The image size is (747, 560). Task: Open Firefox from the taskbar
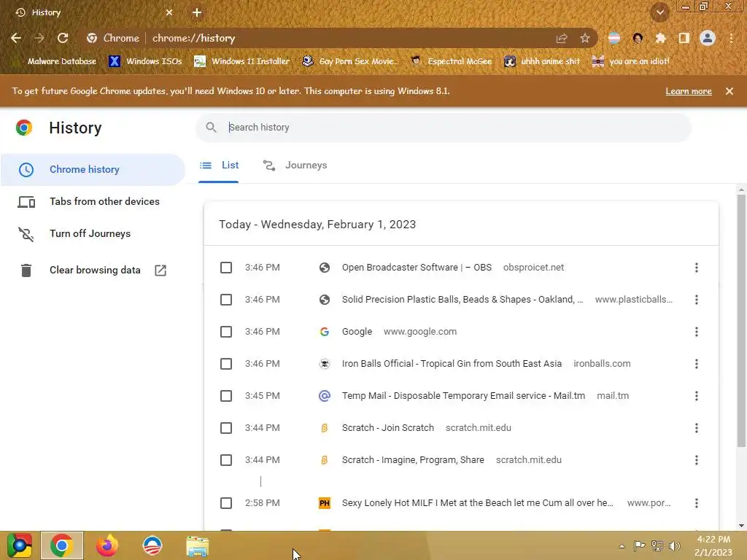(x=107, y=545)
